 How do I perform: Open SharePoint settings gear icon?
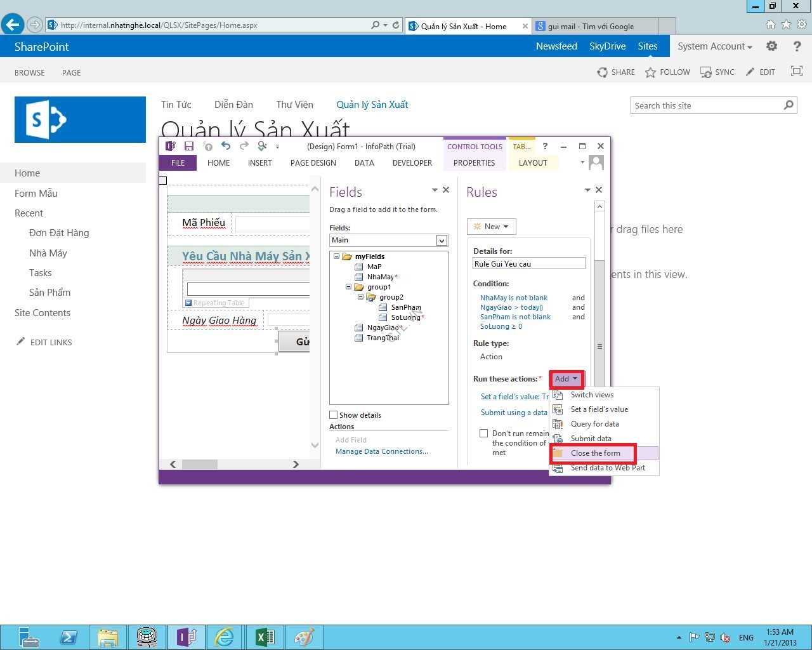coord(771,46)
